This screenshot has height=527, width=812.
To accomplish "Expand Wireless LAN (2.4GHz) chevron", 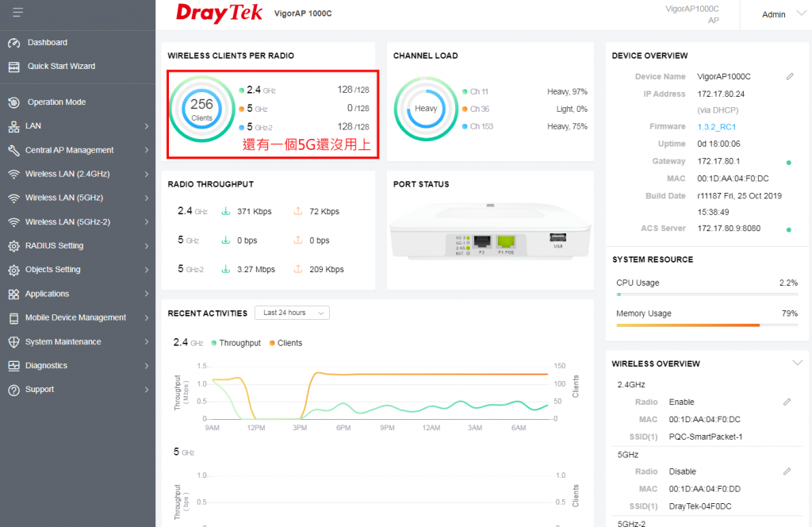I will point(147,174).
